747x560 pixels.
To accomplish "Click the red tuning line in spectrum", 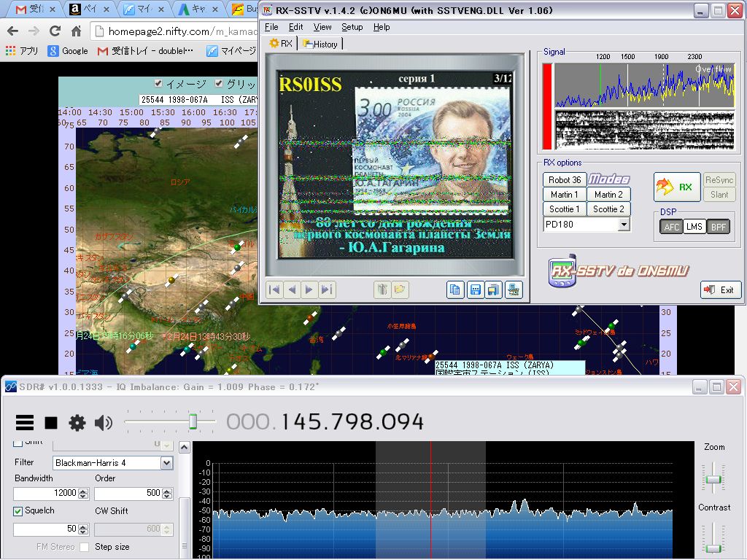I will tap(430, 500).
